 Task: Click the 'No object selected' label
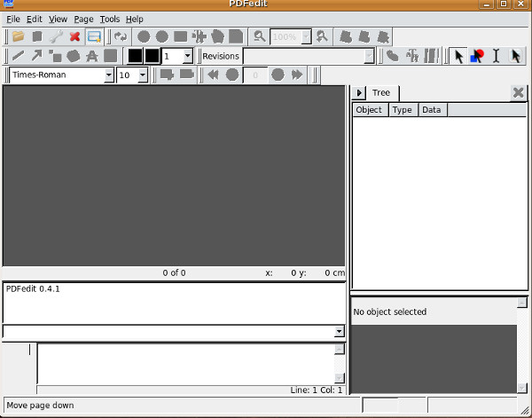tap(389, 312)
